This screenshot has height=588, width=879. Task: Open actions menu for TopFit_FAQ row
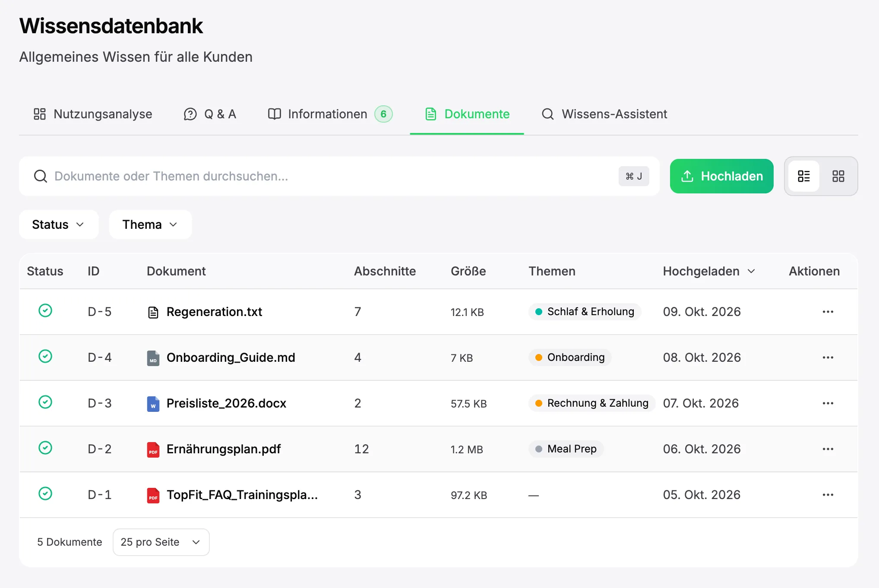pos(828,495)
